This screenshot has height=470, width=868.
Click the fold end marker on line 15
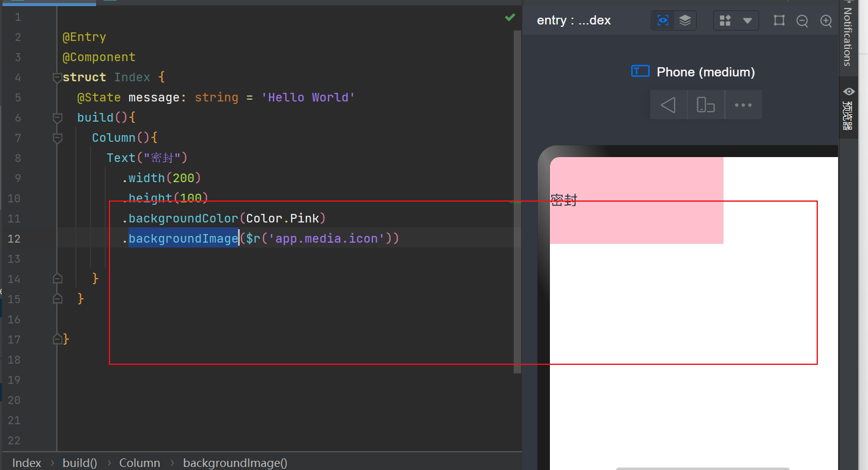click(x=57, y=299)
